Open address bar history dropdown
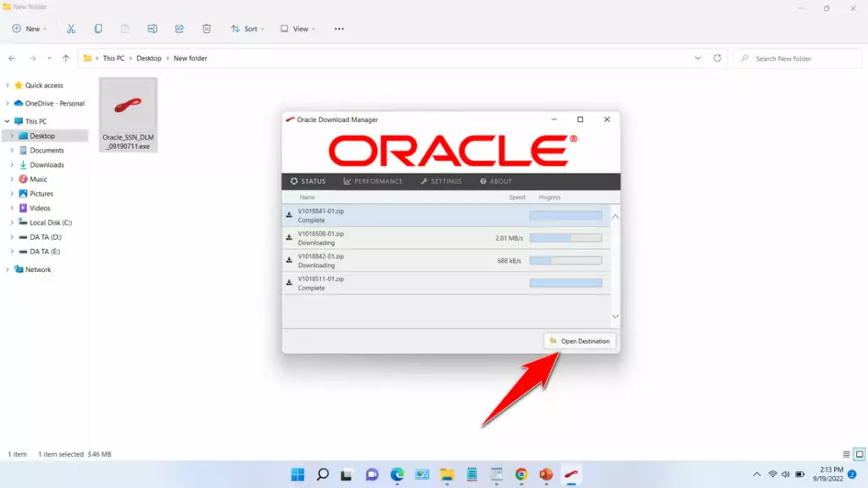 698,58
